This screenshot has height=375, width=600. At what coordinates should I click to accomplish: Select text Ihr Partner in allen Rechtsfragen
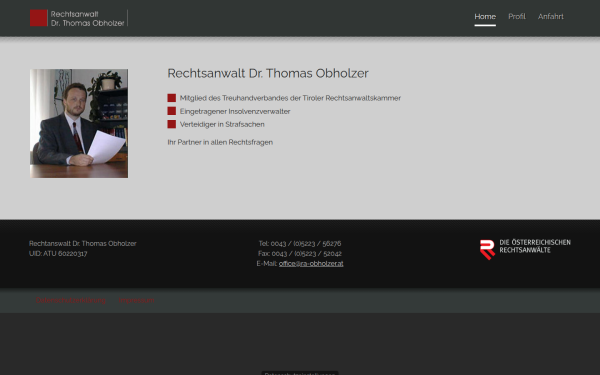click(x=220, y=142)
